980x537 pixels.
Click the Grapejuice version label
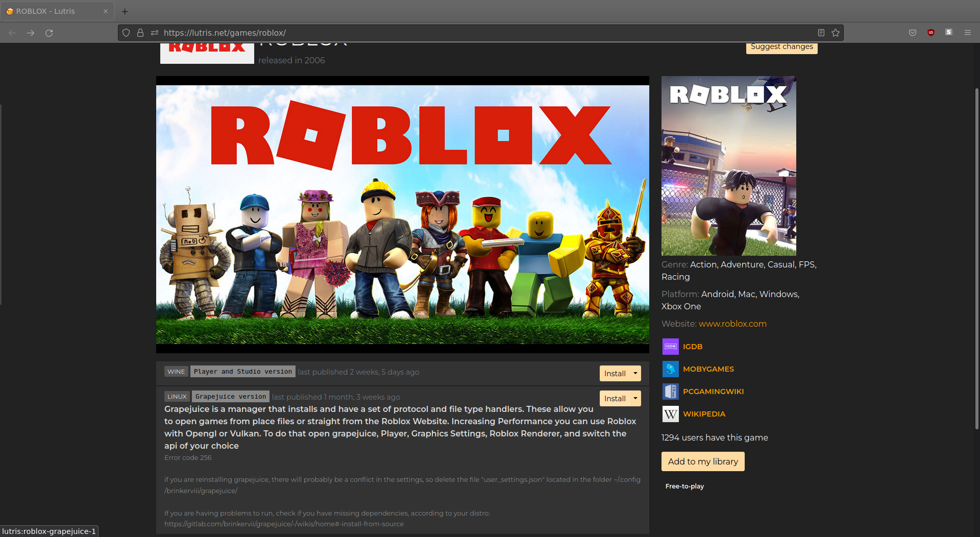(231, 397)
